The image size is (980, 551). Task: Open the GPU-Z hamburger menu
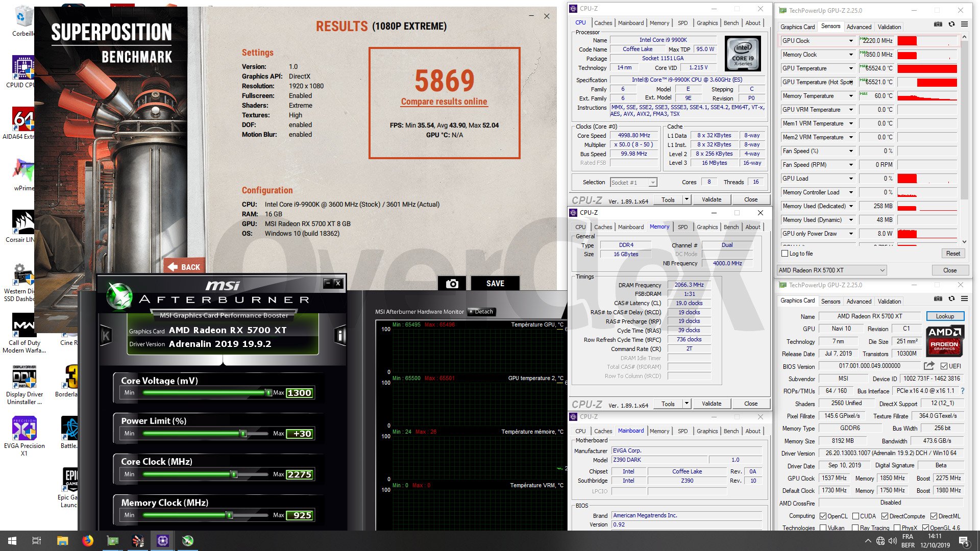[964, 24]
